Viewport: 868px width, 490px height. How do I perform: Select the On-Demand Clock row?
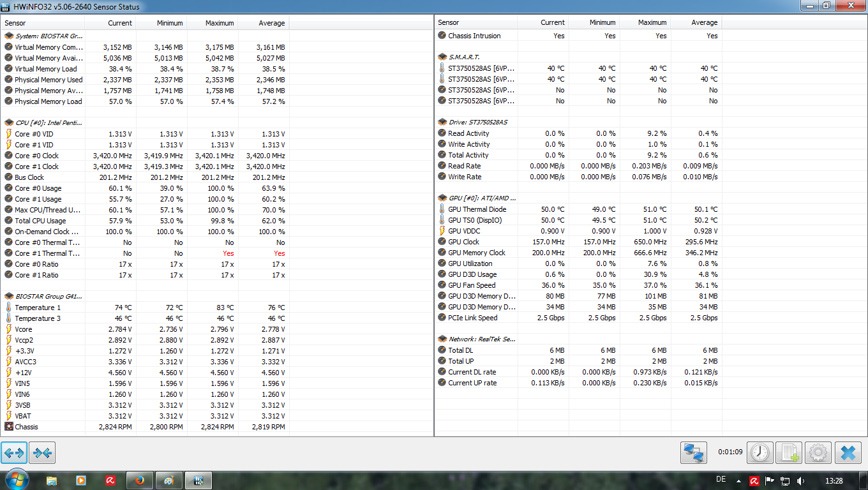tap(145, 232)
